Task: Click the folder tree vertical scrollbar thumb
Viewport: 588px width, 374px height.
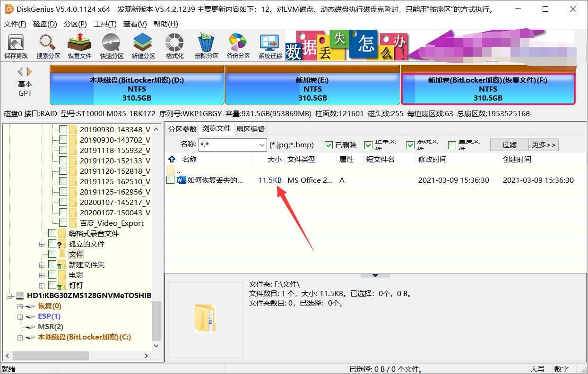Action: click(x=157, y=320)
